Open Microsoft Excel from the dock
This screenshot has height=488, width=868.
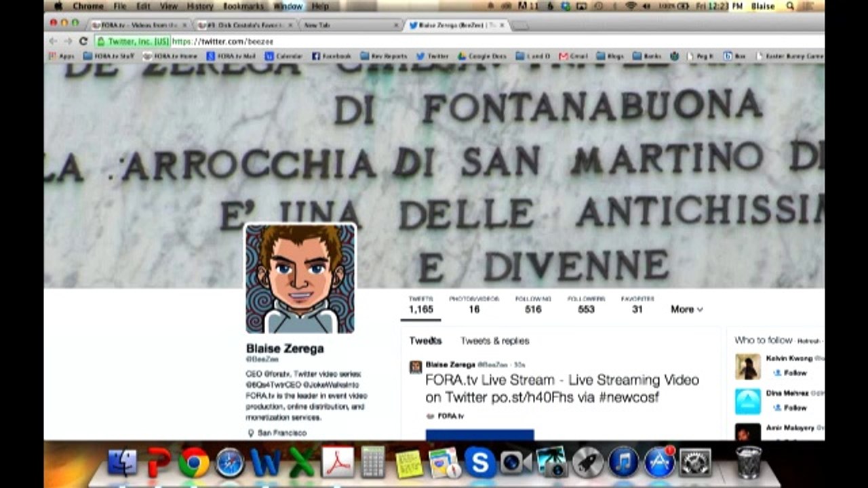tap(301, 463)
